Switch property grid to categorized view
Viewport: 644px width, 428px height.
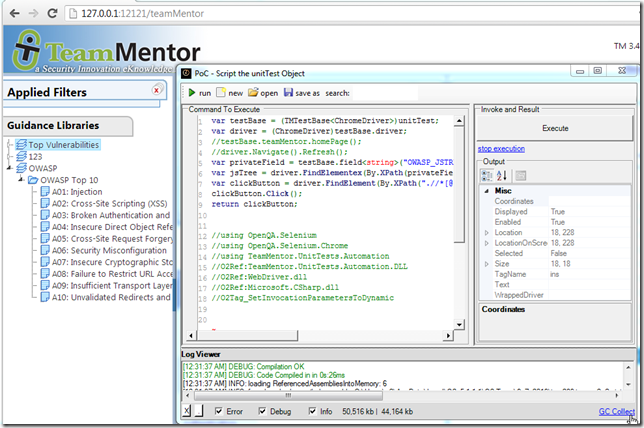click(487, 176)
